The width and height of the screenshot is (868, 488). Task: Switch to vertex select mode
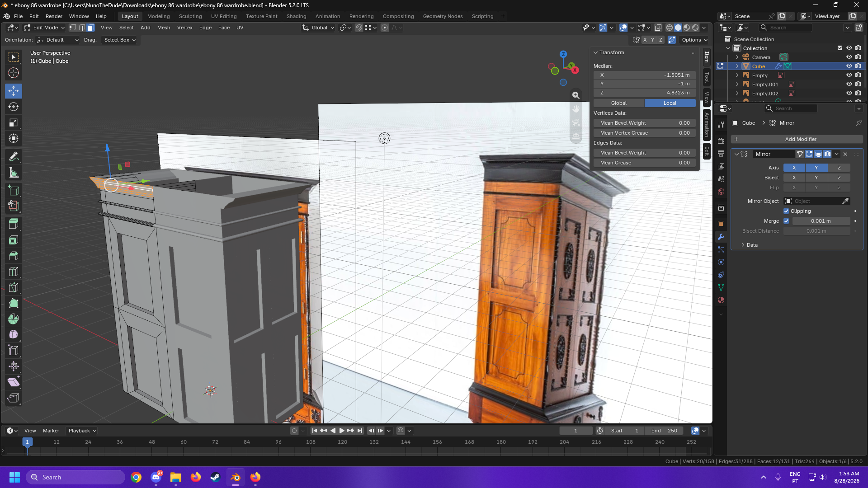(x=73, y=28)
